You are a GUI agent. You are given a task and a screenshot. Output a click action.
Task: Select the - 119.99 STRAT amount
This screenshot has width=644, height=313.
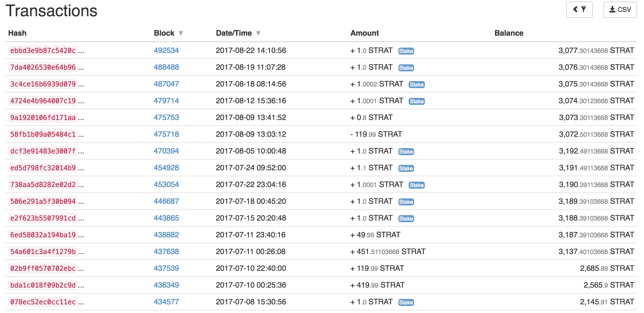point(376,134)
